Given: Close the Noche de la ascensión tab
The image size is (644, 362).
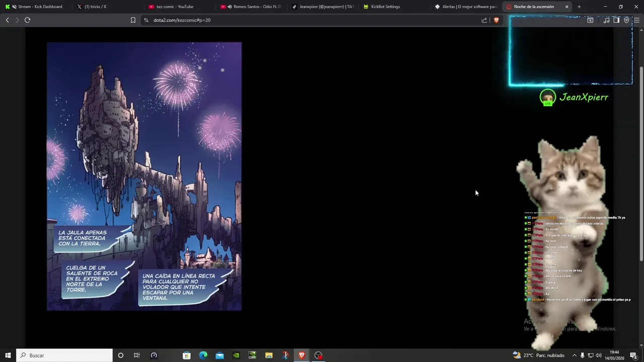Looking at the screenshot, I should (567, 7).
